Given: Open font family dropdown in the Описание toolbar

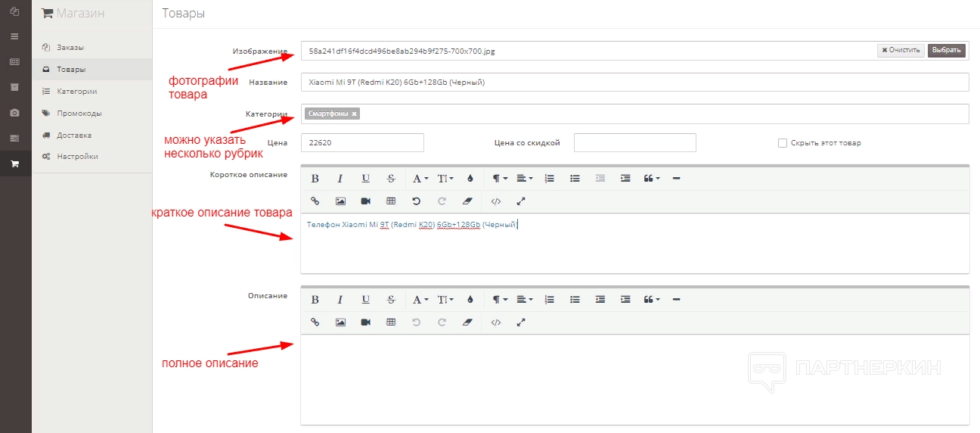Looking at the screenshot, I should [420, 300].
